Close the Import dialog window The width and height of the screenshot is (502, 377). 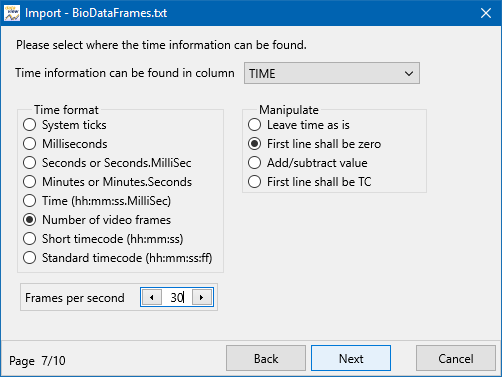[x=486, y=13]
